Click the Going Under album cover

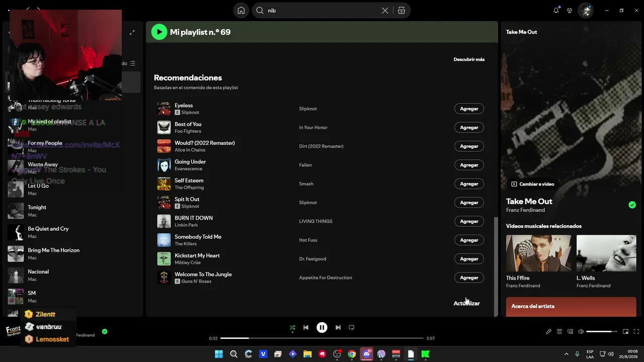[164, 165]
